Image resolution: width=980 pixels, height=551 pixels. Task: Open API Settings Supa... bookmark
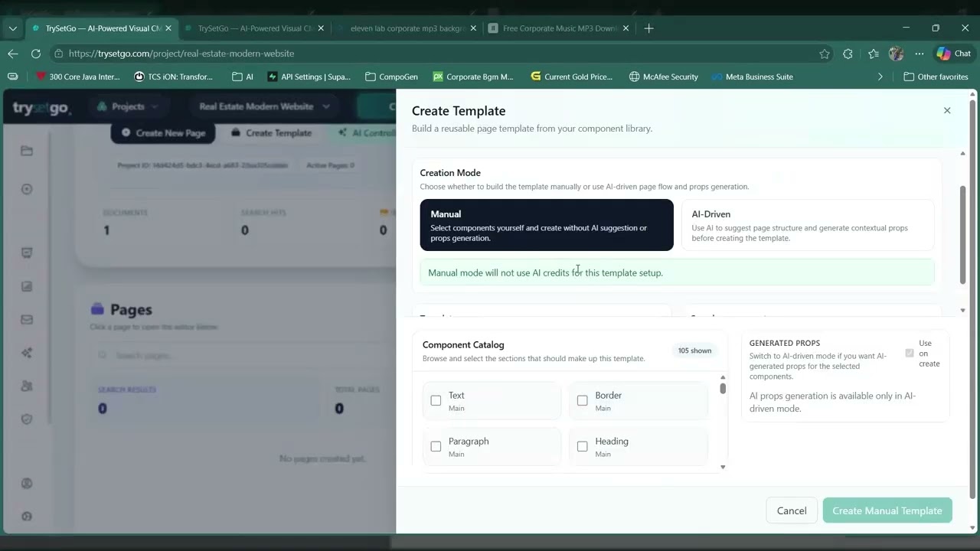pyautogui.click(x=309, y=77)
